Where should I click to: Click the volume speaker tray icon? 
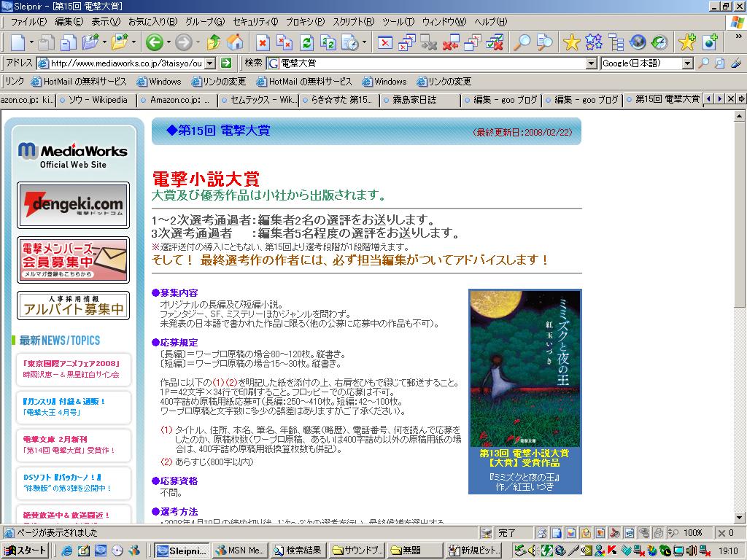pyautogui.click(x=533, y=550)
